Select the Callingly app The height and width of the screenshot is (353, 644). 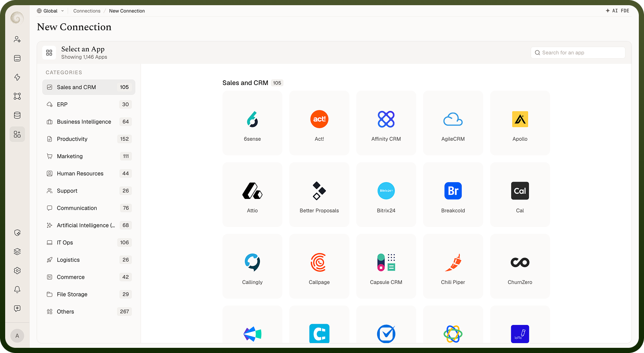[x=252, y=266]
